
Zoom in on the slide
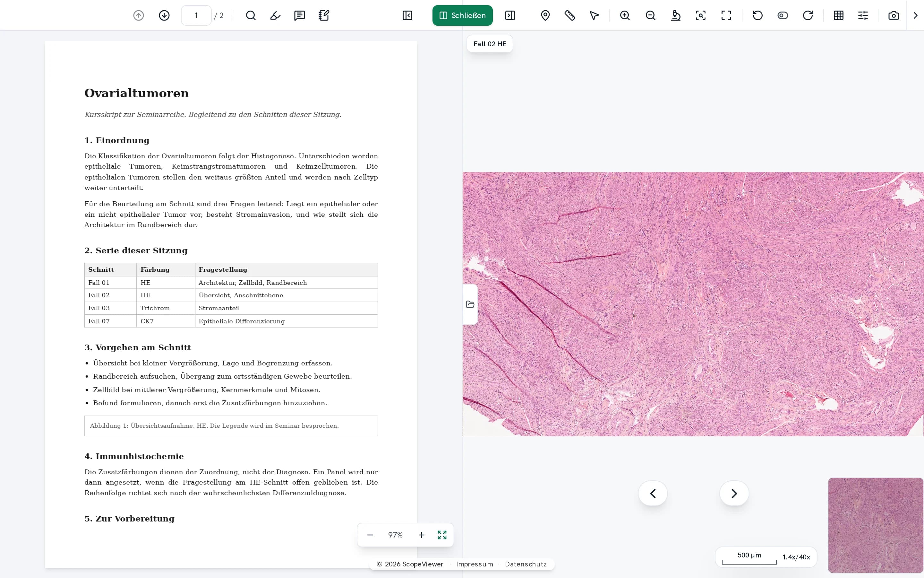625,15
